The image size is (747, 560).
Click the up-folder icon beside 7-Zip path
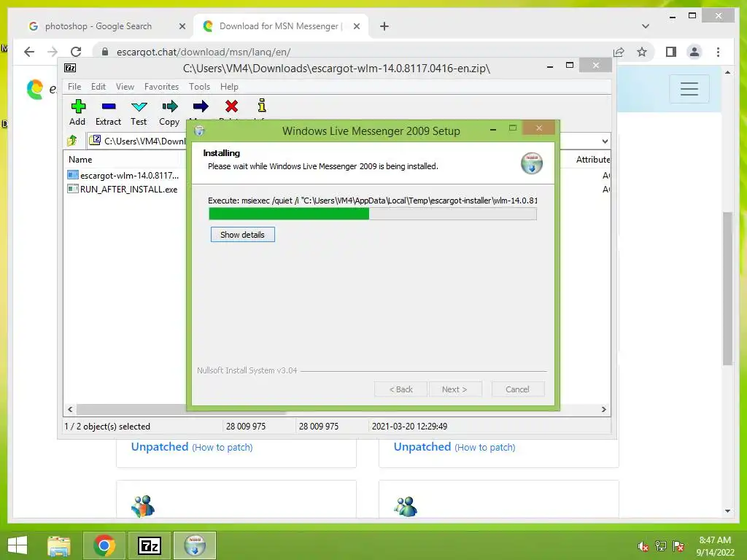pyautogui.click(x=72, y=141)
